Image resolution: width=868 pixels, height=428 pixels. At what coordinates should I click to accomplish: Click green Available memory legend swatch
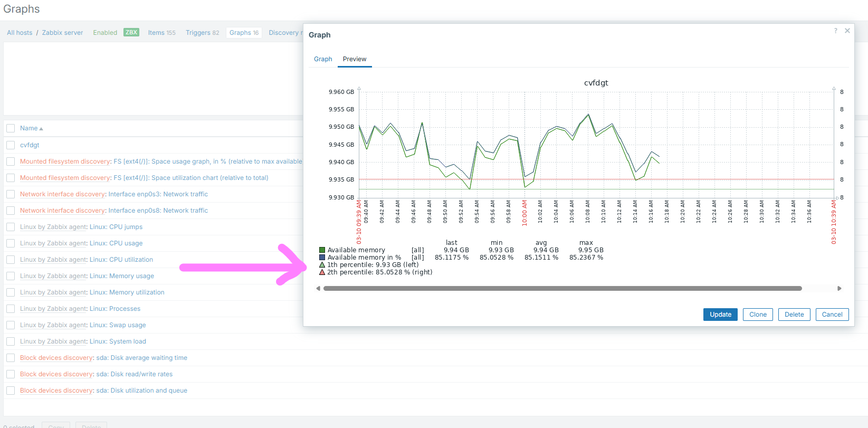point(322,250)
